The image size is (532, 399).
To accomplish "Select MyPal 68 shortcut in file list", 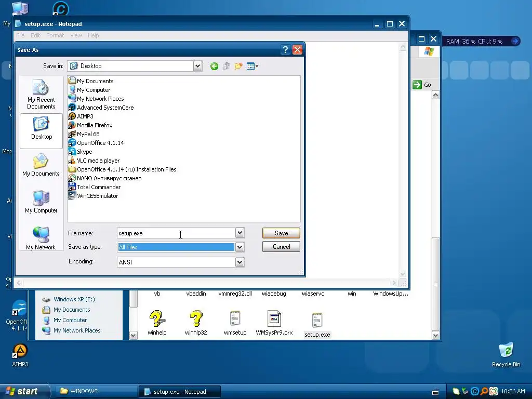I will point(84,134).
